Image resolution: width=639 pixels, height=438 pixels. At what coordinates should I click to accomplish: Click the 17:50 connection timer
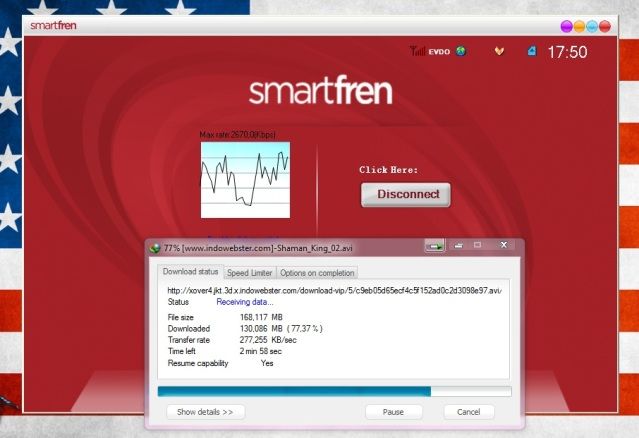pos(567,52)
